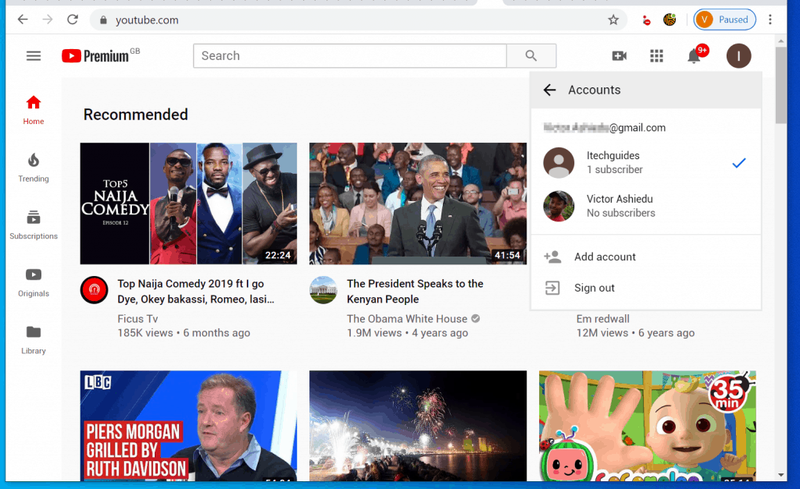Click the sign out arrow icon
This screenshot has height=489, width=800.
552,288
